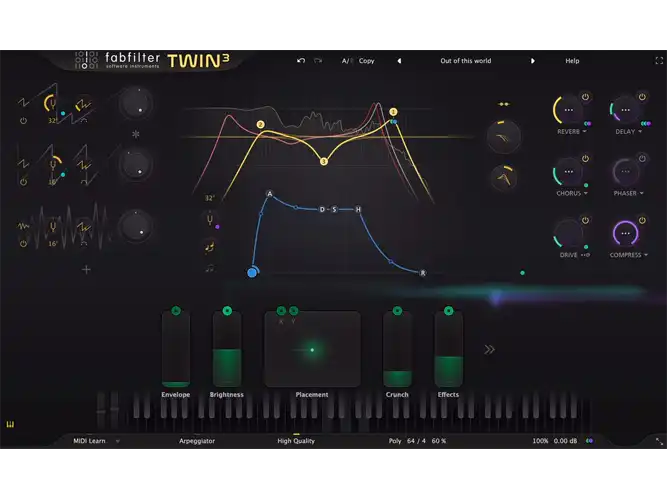The width and height of the screenshot is (667, 500).
Task: Toggle on-screen keyboard via yellow piano icon
Action: pyautogui.click(x=10, y=424)
